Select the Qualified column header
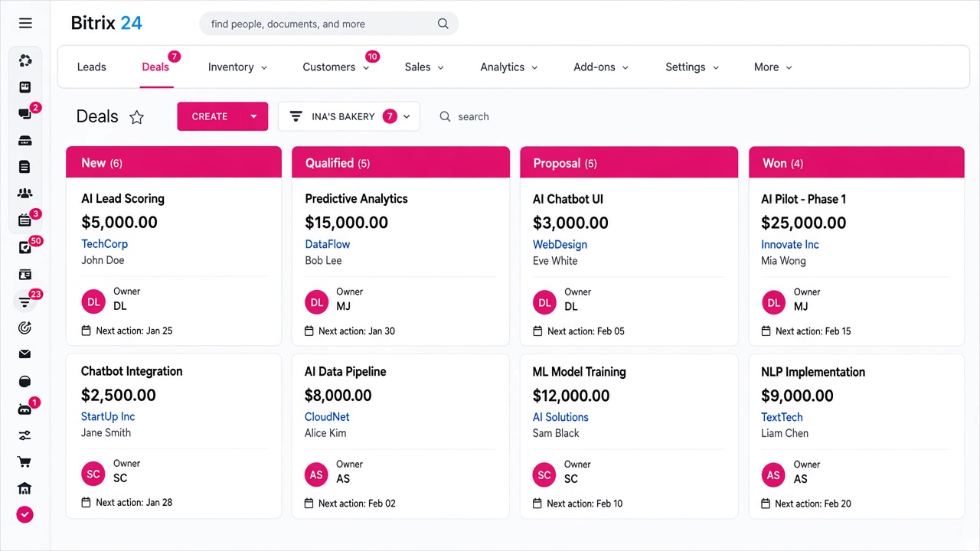Image resolution: width=980 pixels, height=551 pixels. click(x=400, y=163)
